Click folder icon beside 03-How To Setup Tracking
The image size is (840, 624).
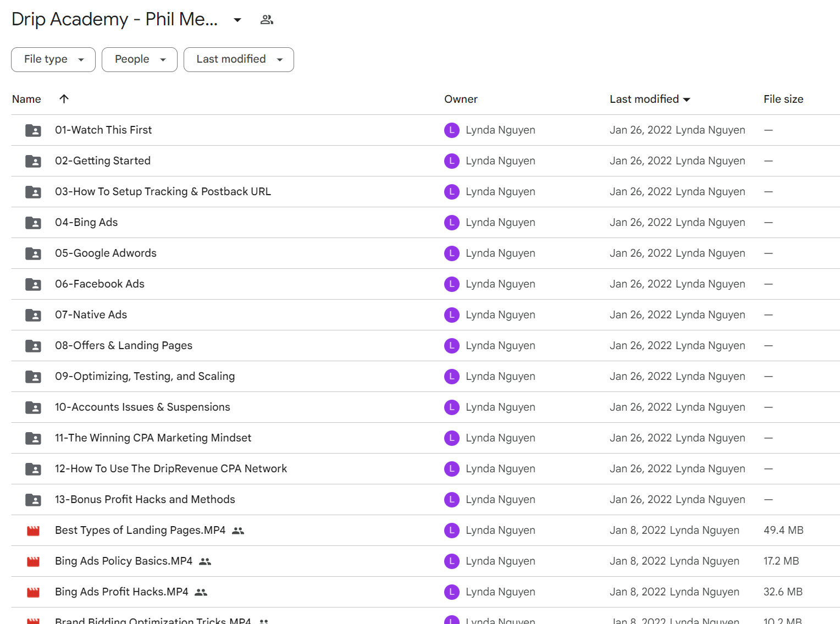[33, 192]
